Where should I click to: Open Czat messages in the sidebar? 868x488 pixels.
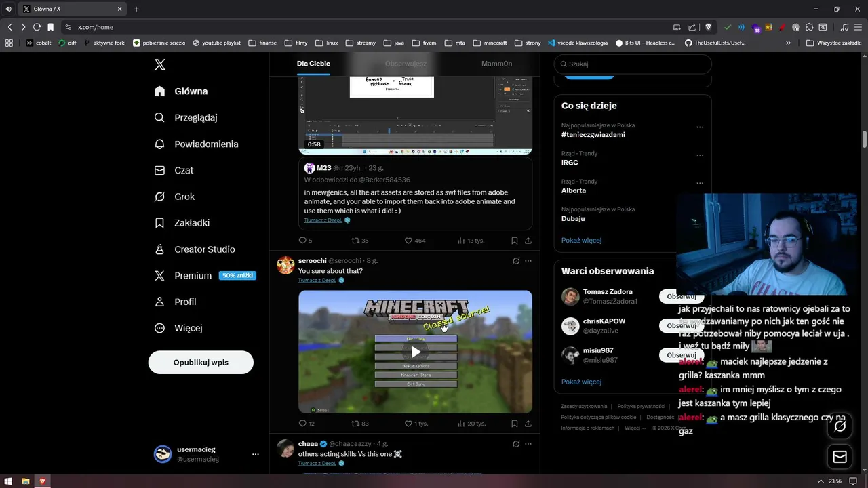pos(174,170)
